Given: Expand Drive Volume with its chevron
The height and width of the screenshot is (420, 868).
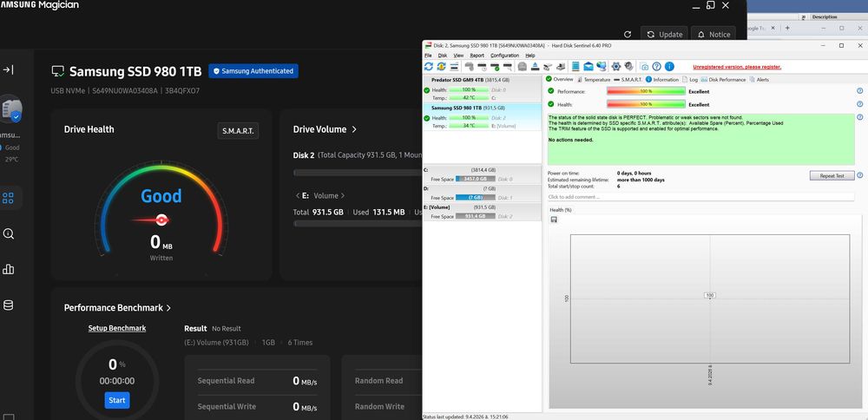Looking at the screenshot, I should tap(354, 129).
